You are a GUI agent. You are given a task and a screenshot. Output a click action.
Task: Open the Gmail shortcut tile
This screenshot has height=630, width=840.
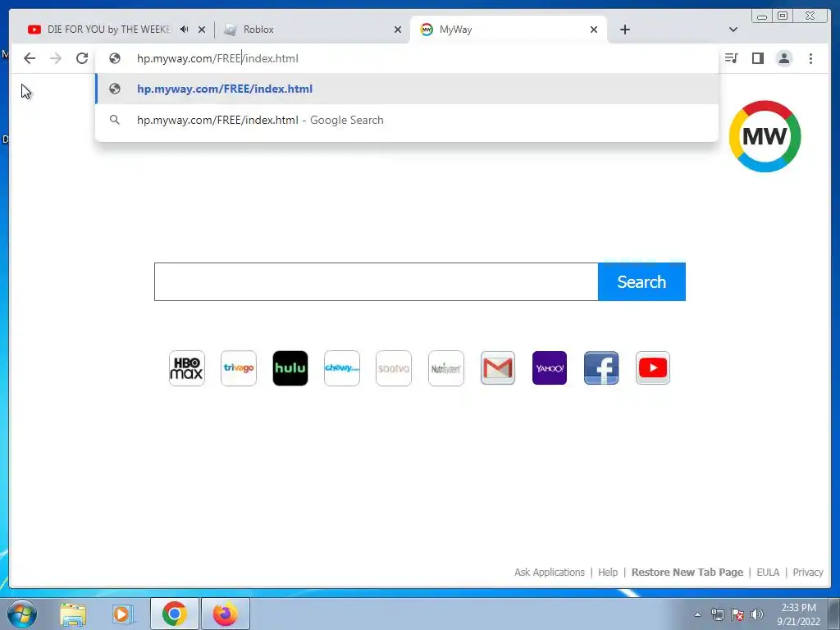coord(498,368)
